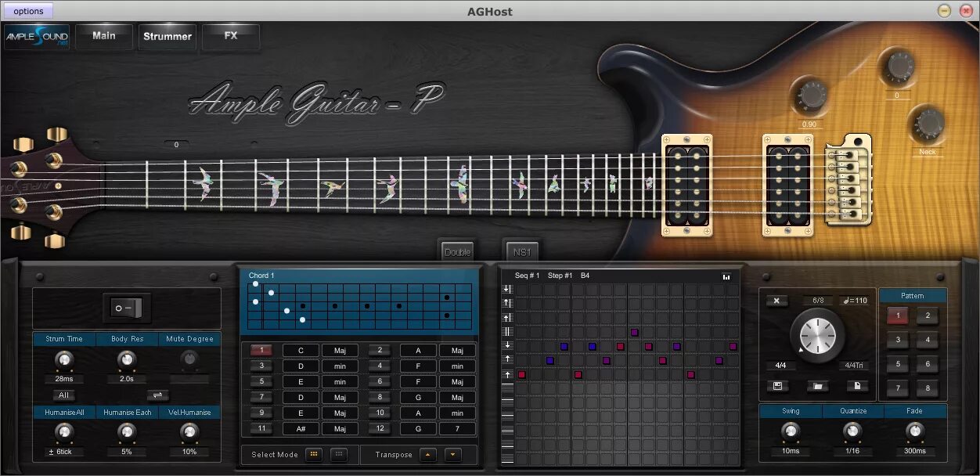
Task: Select Pattern 1 button
Action: coord(898,316)
